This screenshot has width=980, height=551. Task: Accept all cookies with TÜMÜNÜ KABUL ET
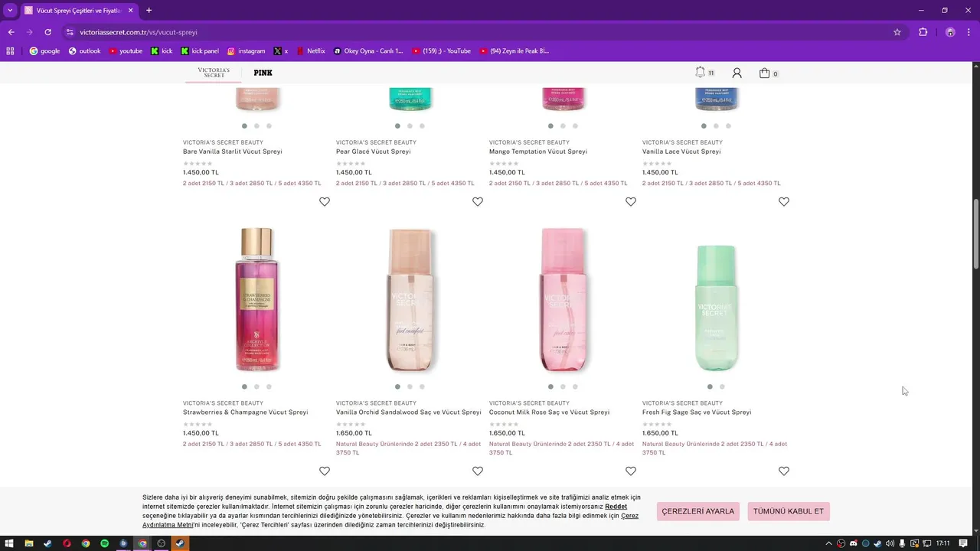[789, 511]
